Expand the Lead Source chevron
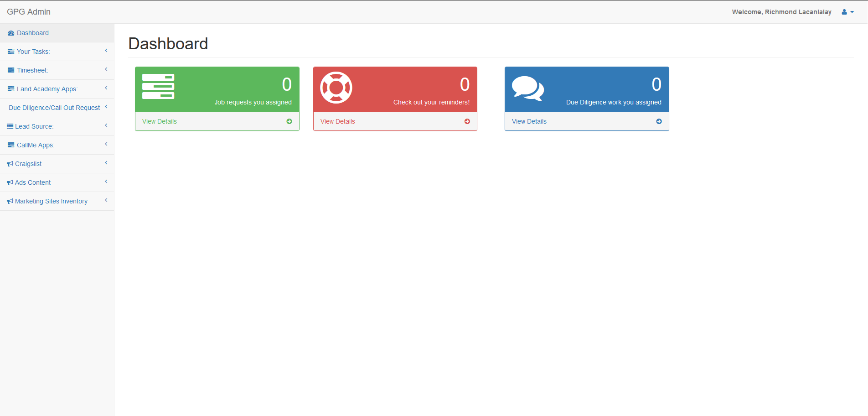 [x=106, y=125]
